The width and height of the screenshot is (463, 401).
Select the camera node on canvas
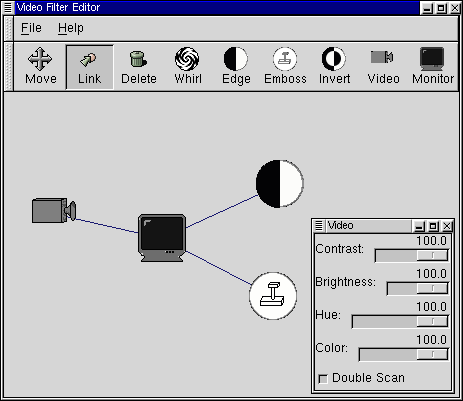(x=54, y=210)
